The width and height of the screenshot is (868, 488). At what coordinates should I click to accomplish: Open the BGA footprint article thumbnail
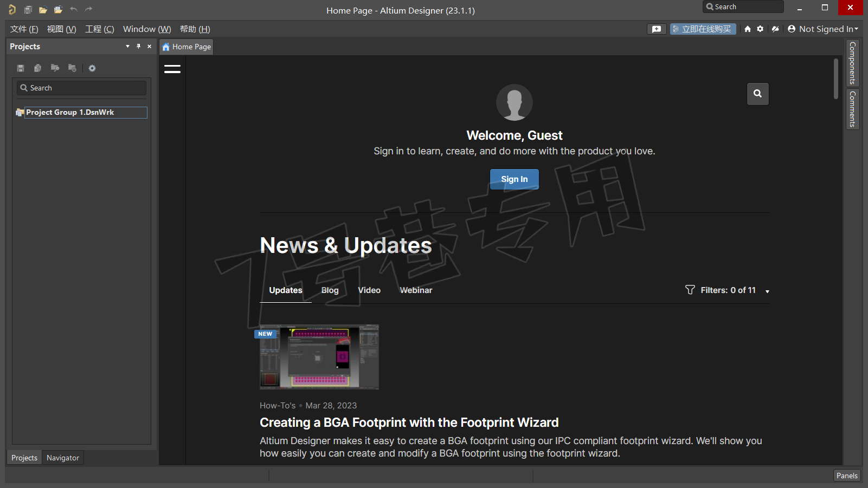pos(319,357)
